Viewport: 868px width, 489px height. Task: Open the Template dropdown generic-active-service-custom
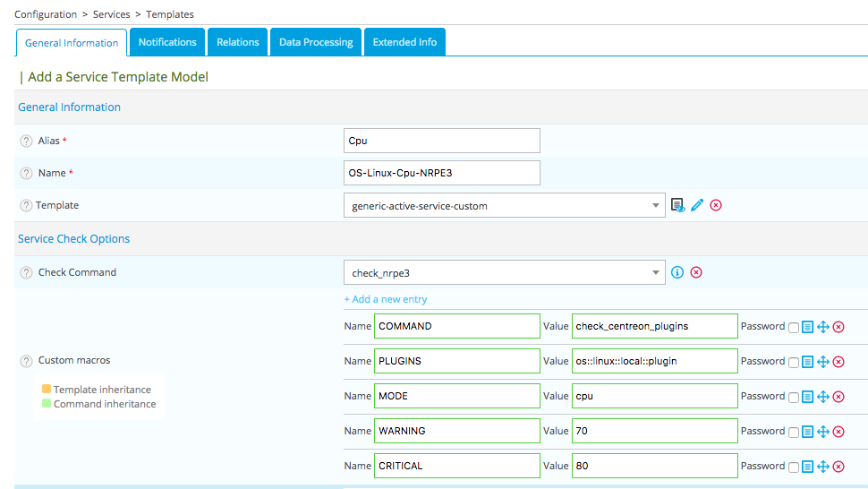point(504,206)
